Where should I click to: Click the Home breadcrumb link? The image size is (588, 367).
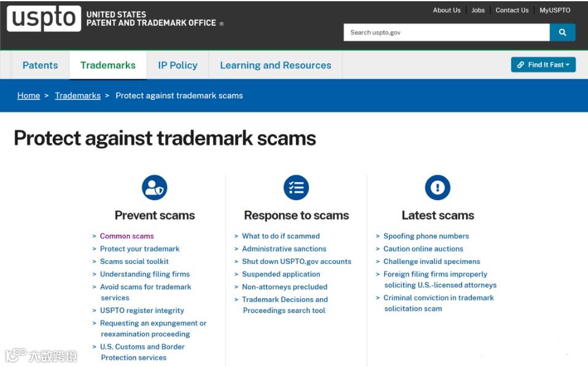pyautogui.click(x=28, y=96)
